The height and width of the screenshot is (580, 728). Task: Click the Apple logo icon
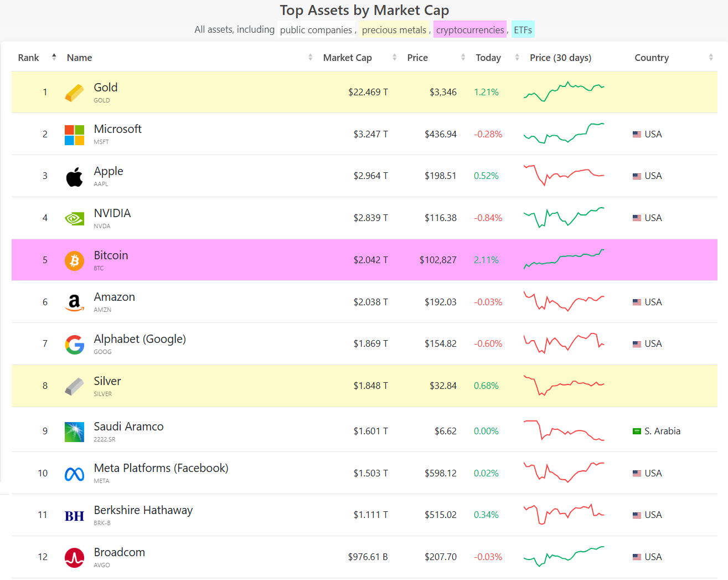pos(74,177)
